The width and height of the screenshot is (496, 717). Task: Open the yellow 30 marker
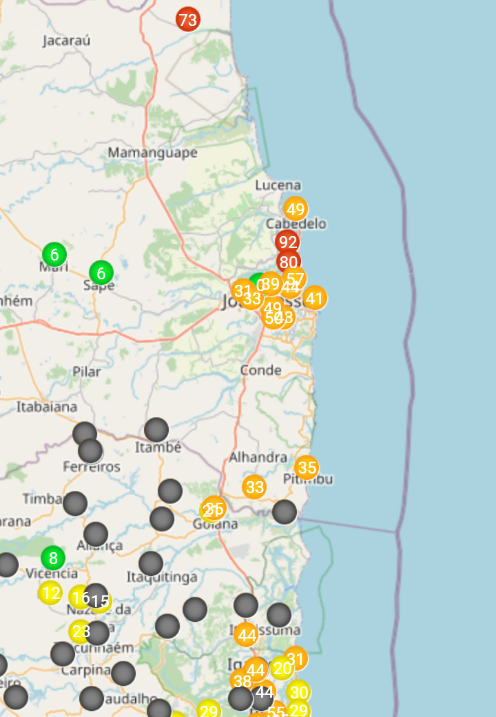pos(299,692)
